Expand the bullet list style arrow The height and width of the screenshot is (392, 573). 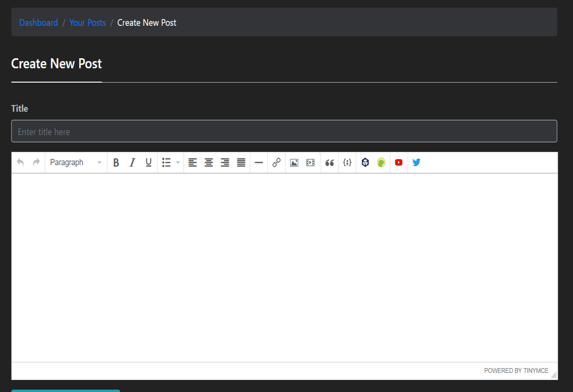click(x=178, y=162)
